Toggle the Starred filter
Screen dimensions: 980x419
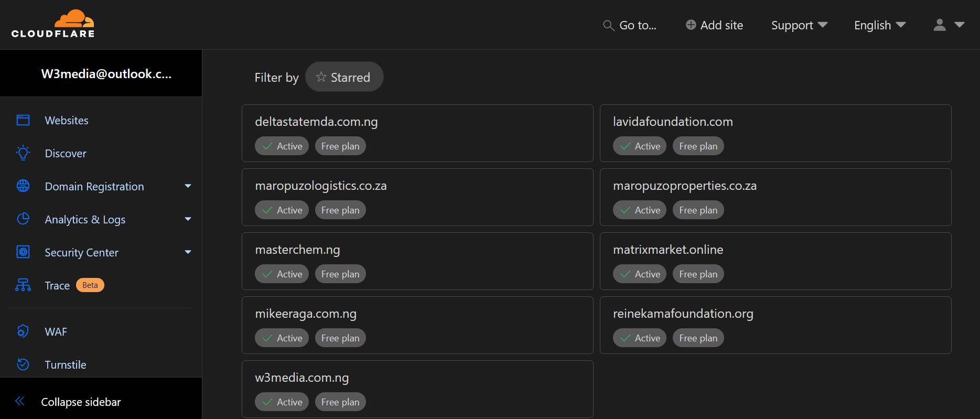tap(344, 77)
